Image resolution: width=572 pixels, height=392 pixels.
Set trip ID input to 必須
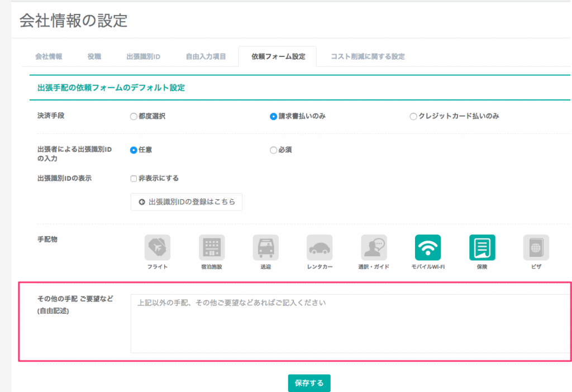tap(274, 150)
